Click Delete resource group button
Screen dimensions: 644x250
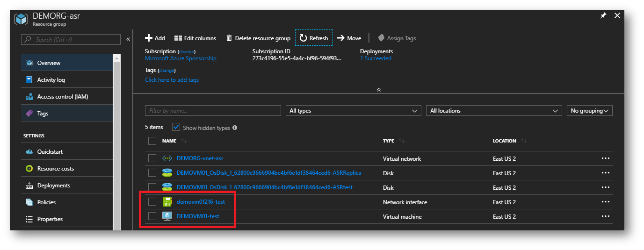click(x=258, y=38)
